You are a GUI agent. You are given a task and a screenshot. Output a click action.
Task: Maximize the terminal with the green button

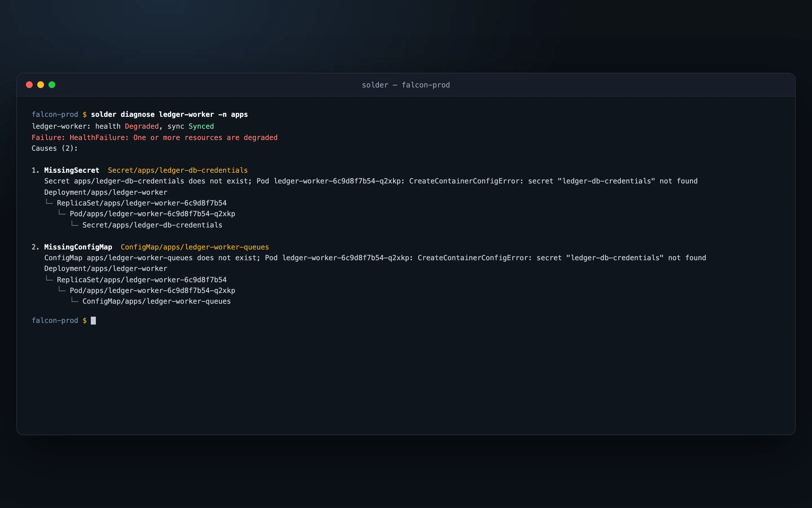pyautogui.click(x=52, y=85)
